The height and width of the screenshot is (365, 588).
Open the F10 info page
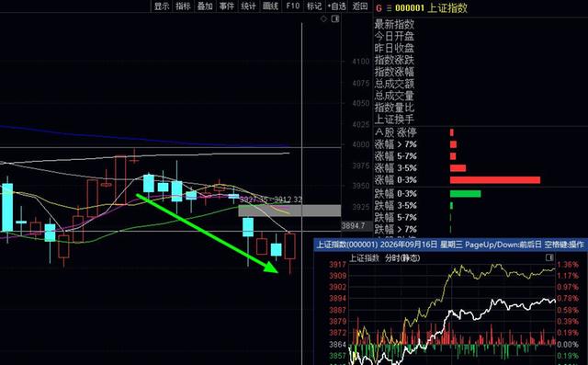click(292, 6)
